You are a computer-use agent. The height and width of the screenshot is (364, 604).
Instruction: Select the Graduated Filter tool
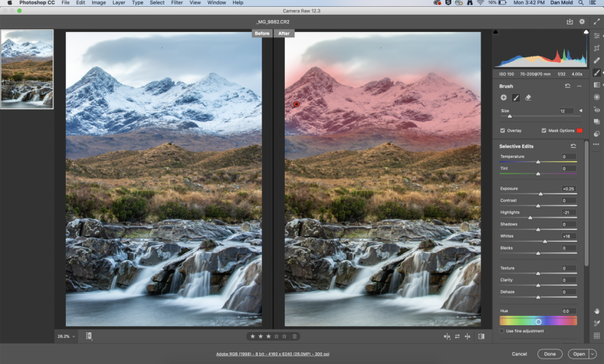[597, 84]
